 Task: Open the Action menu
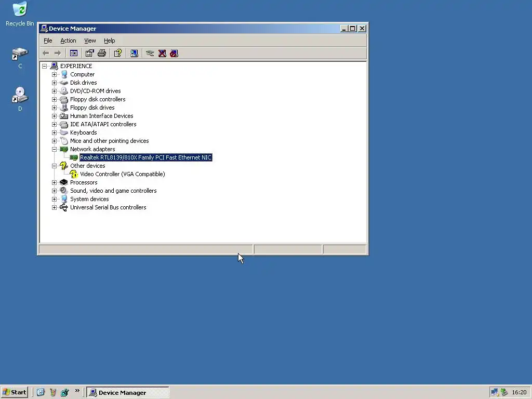click(68, 41)
